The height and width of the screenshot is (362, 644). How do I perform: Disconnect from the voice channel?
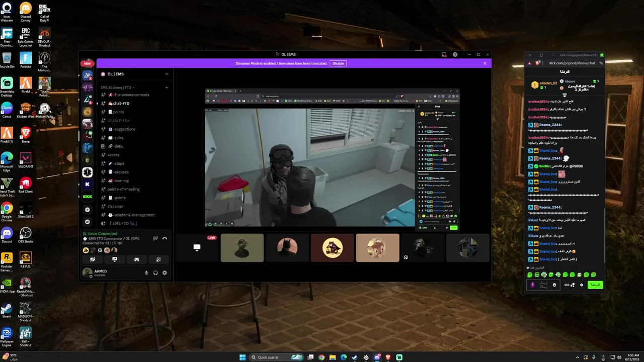point(165,238)
